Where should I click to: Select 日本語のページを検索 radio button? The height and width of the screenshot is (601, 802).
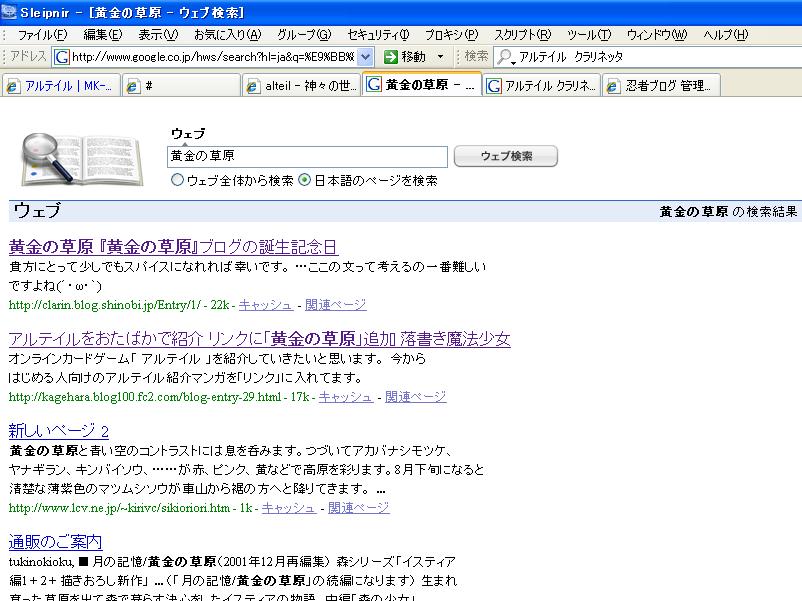(x=304, y=180)
